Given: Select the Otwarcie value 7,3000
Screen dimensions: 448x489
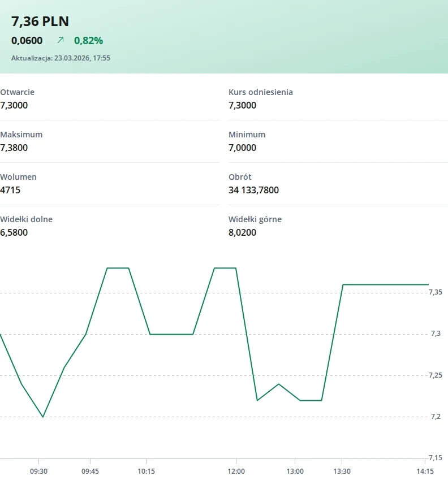Looking at the screenshot, I should [14, 105].
